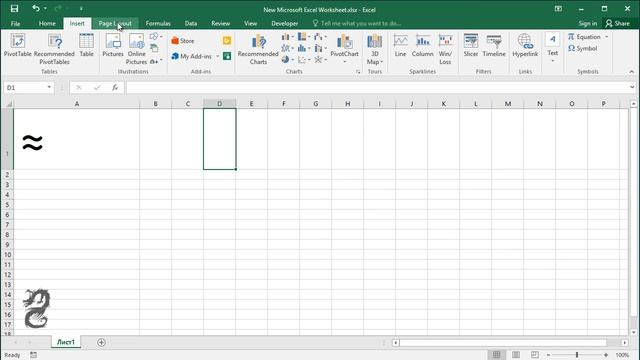Click into the formula bar

tap(378, 87)
